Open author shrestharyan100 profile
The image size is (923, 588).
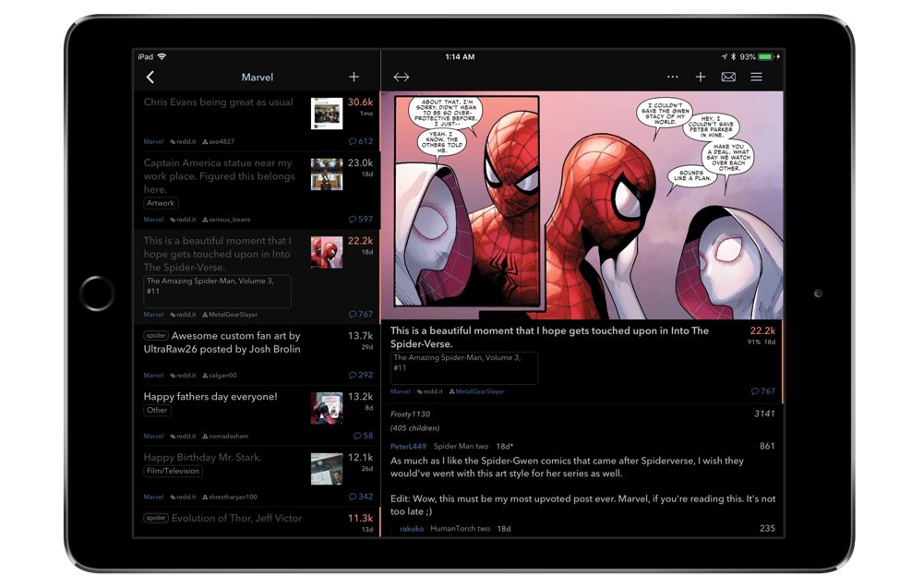tap(230, 497)
